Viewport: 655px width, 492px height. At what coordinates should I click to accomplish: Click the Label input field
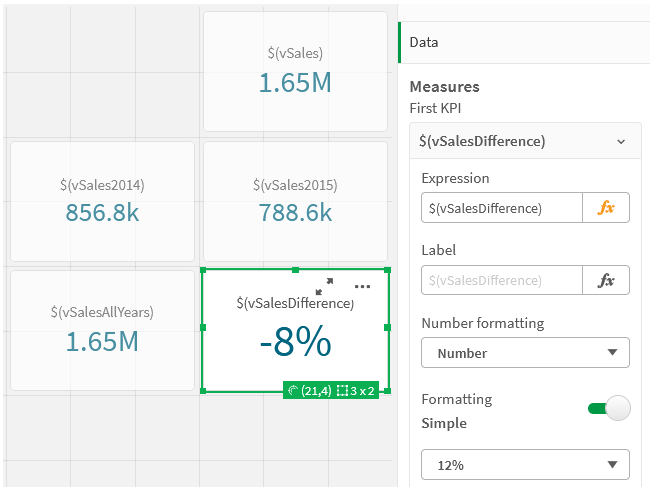[x=502, y=280]
